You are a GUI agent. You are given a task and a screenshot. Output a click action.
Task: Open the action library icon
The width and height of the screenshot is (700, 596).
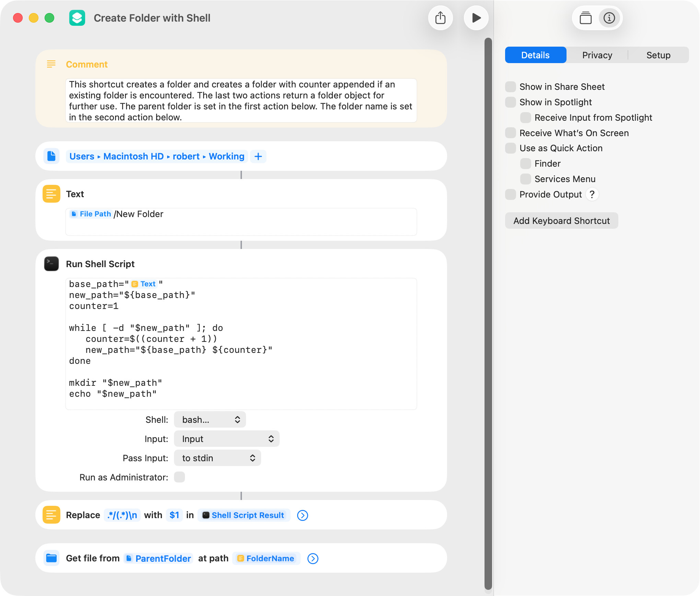pyautogui.click(x=585, y=18)
